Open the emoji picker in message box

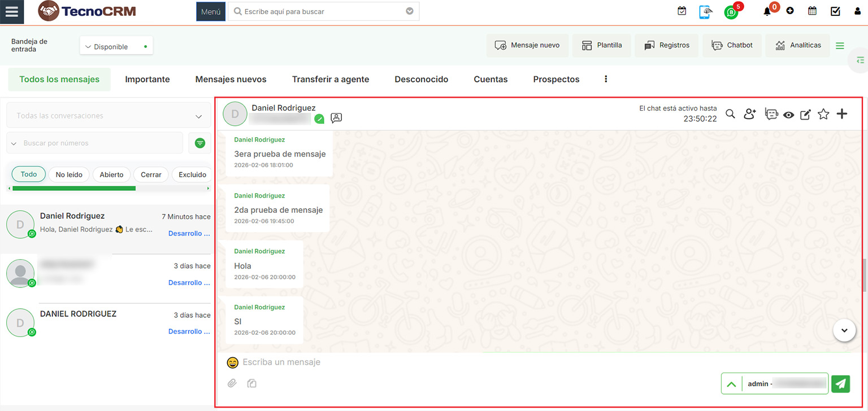click(232, 362)
